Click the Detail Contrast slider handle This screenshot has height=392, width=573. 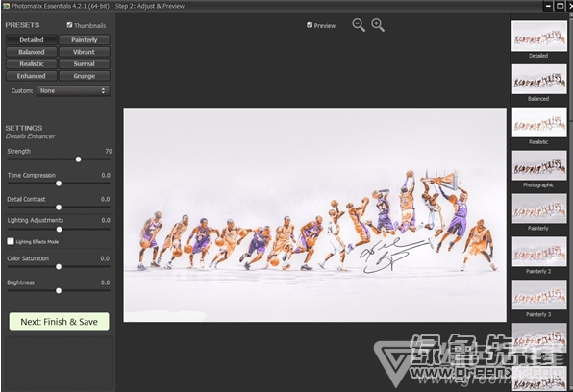click(x=59, y=208)
